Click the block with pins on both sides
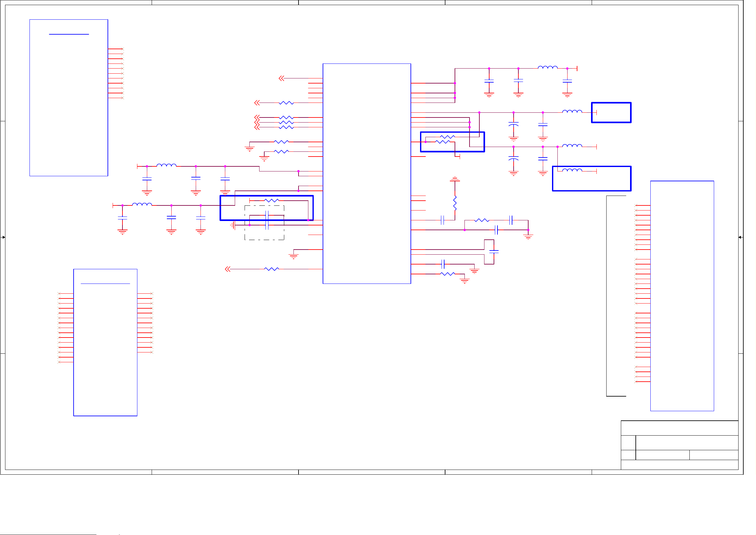Screen dimensions: 756x535 click(105, 342)
